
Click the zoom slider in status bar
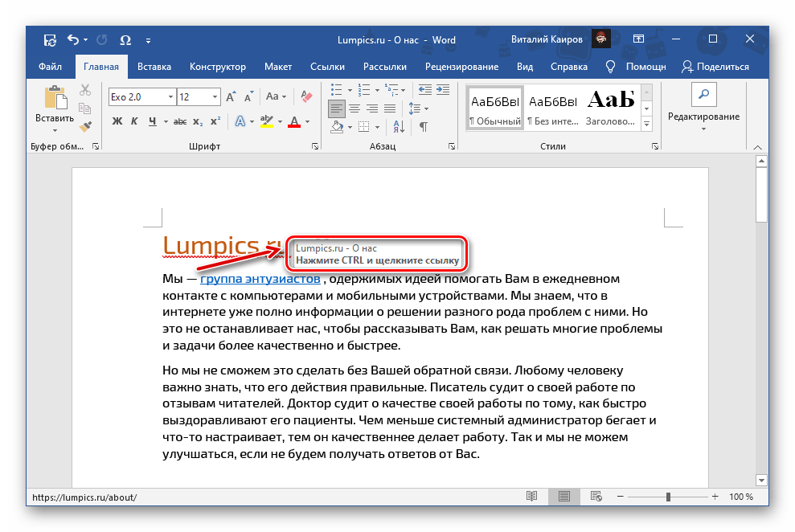668,497
